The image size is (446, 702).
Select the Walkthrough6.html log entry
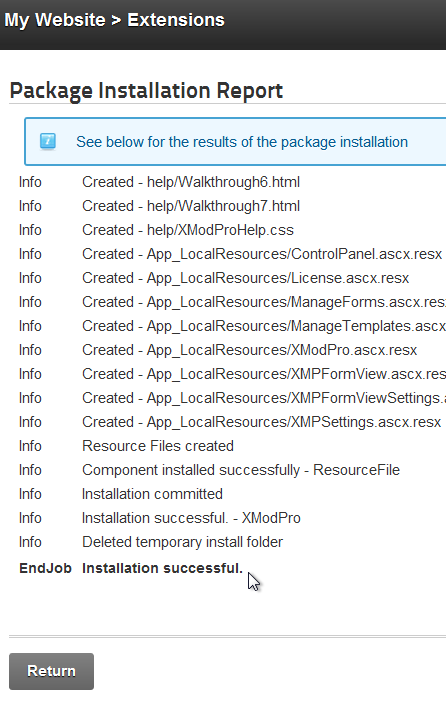pyautogui.click(x=191, y=182)
